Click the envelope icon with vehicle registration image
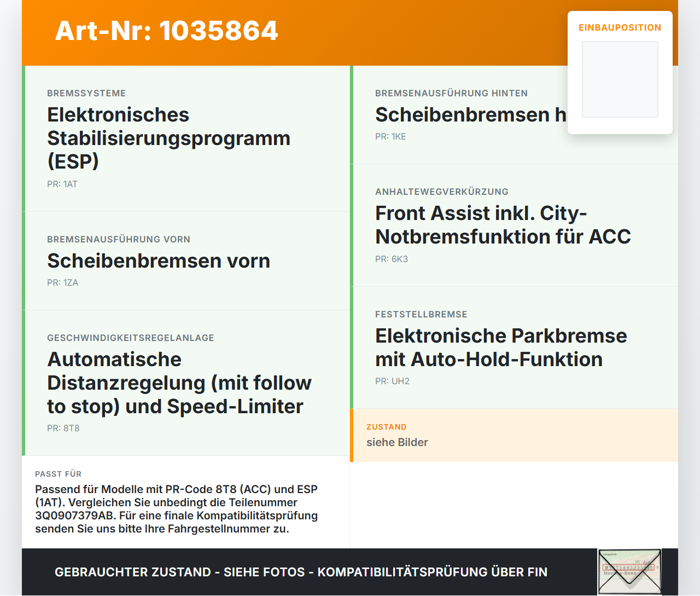The image size is (700, 596). [x=629, y=572]
